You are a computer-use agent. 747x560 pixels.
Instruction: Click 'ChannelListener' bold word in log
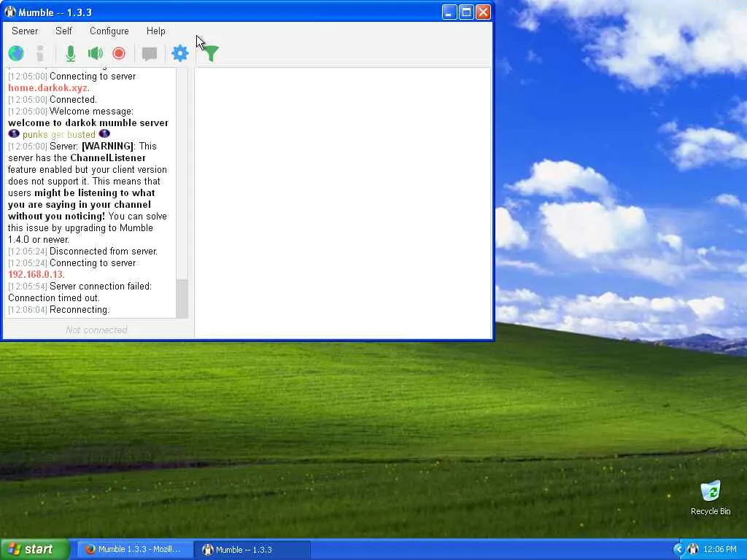click(x=108, y=158)
